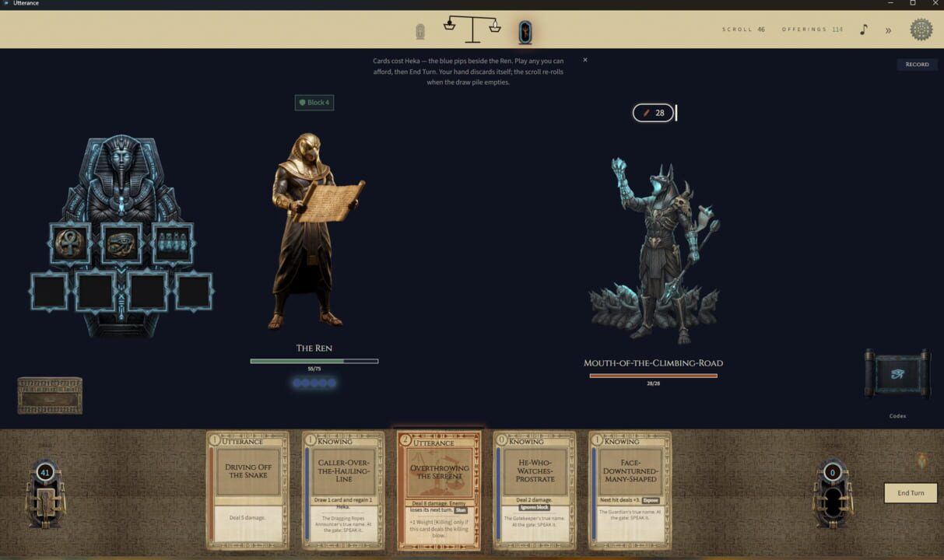Click the Scroll 46 counter

coord(744,30)
